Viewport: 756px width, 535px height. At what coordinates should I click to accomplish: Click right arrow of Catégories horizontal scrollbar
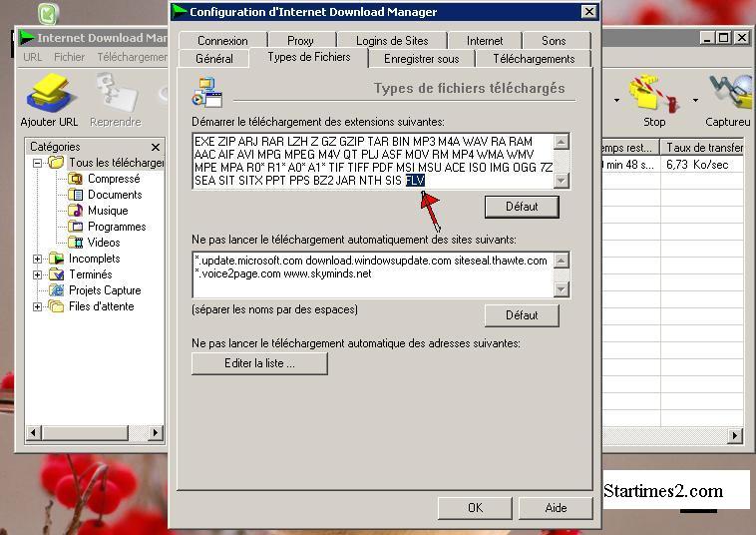(x=156, y=433)
